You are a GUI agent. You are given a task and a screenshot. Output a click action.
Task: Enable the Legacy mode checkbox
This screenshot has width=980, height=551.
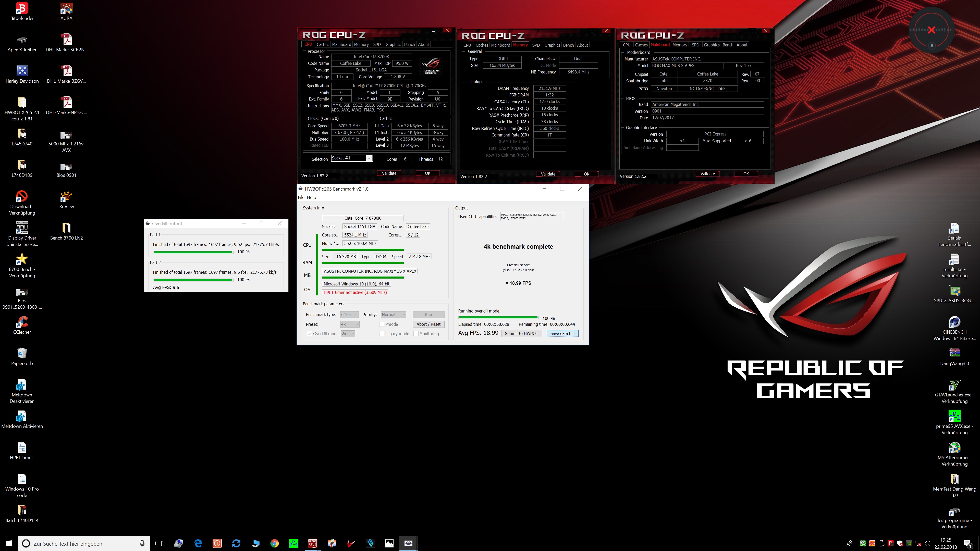(x=382, y=333)
